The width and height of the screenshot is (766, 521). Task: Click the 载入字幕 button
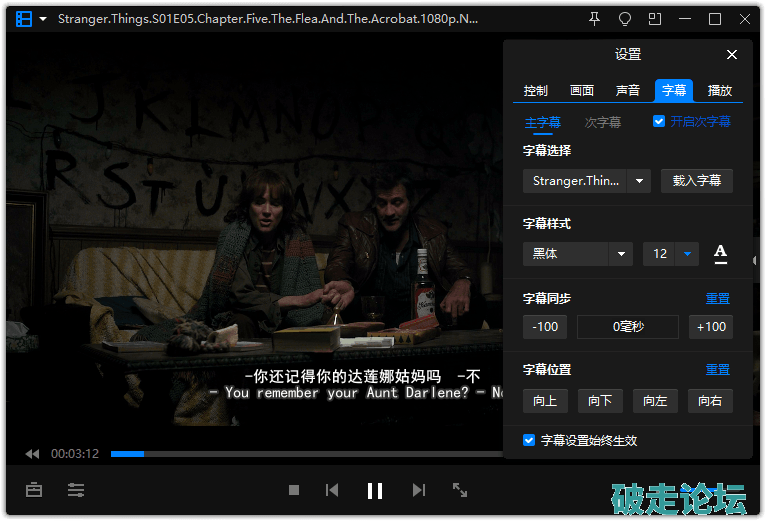click(697, 181)
